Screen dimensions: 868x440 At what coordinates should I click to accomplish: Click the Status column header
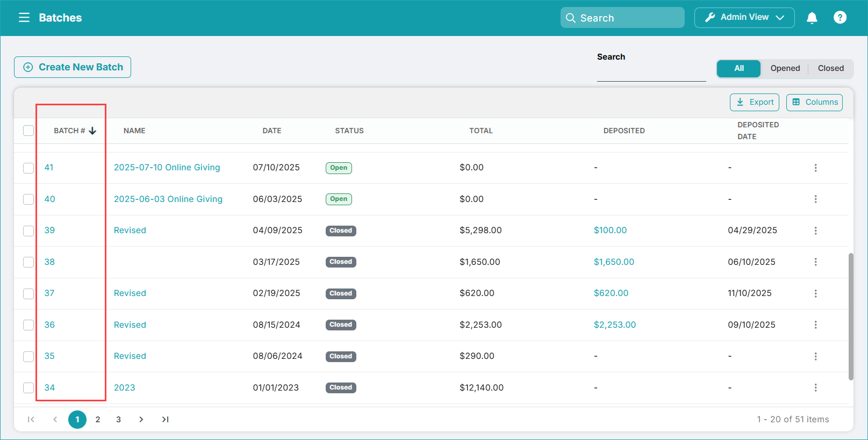349,131
